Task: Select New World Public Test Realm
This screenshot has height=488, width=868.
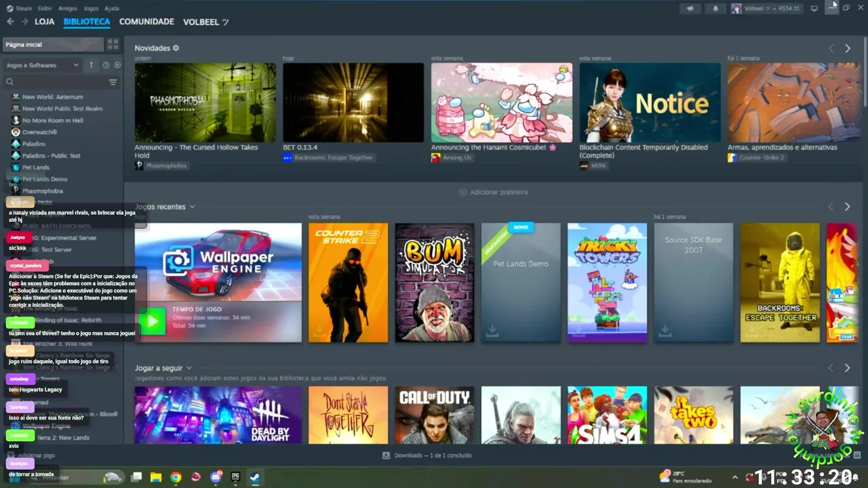Action: (x=62, y=108)
